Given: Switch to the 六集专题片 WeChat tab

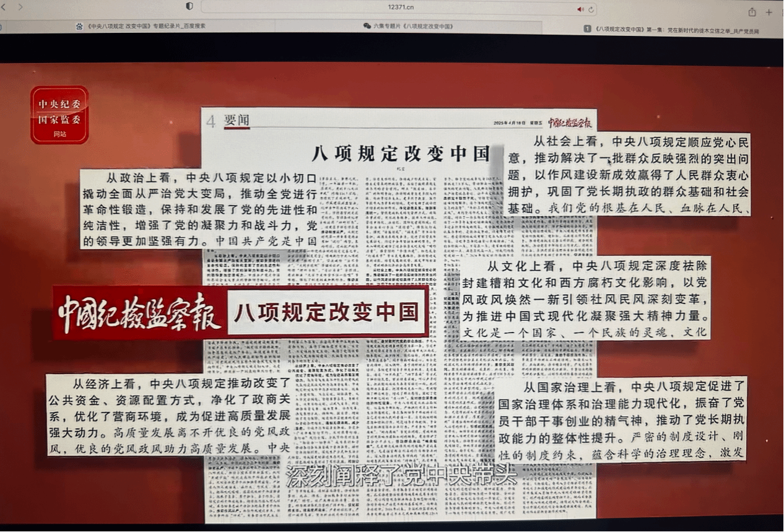Looking at the screenshot, I should [408, 27].
